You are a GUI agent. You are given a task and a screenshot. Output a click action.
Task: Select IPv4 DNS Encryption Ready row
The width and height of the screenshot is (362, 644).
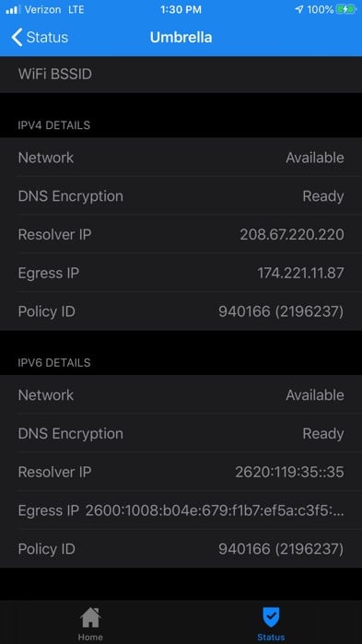click(181, 196)
